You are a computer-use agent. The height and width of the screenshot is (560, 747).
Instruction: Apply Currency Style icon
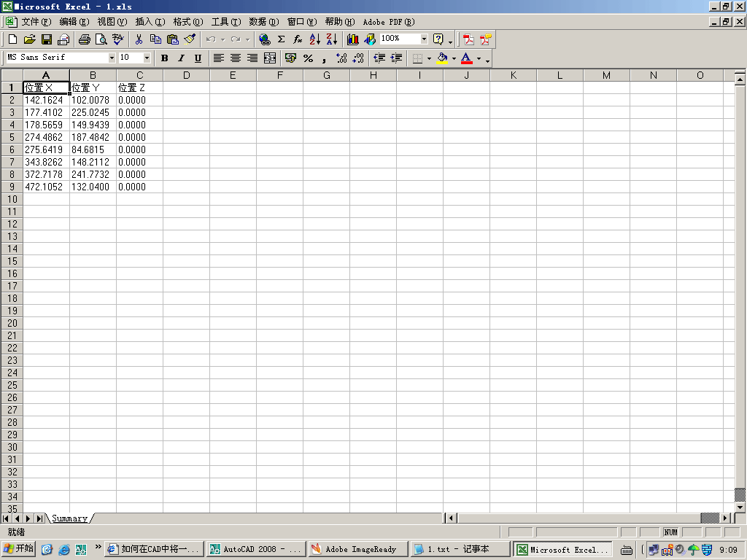tap(290, 58)
